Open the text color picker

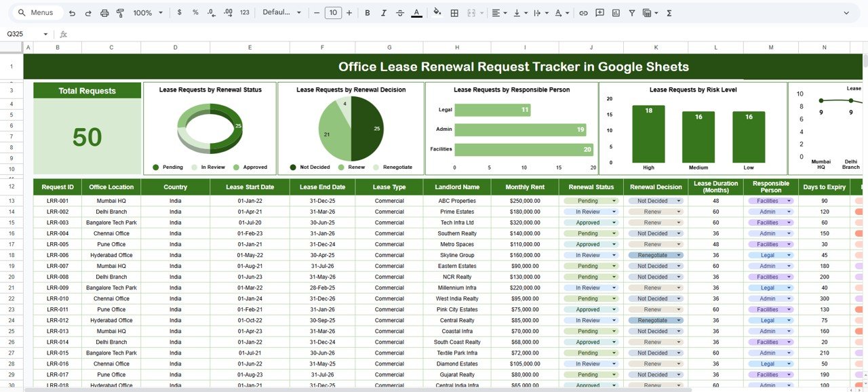[416, 12]
